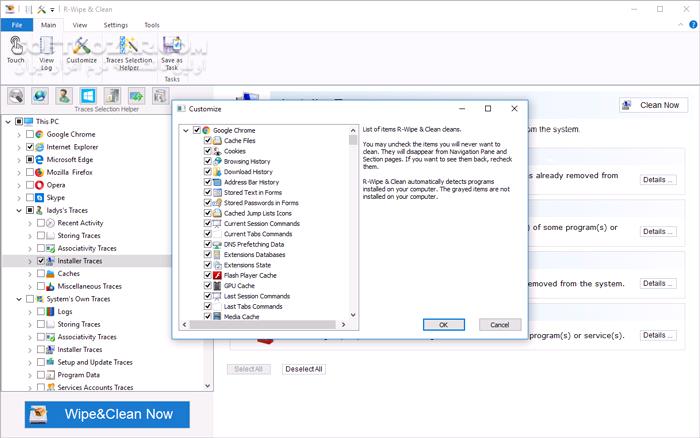Open the File menu
700x438 pixels.
pyautogui.click(x=16, y=24)
